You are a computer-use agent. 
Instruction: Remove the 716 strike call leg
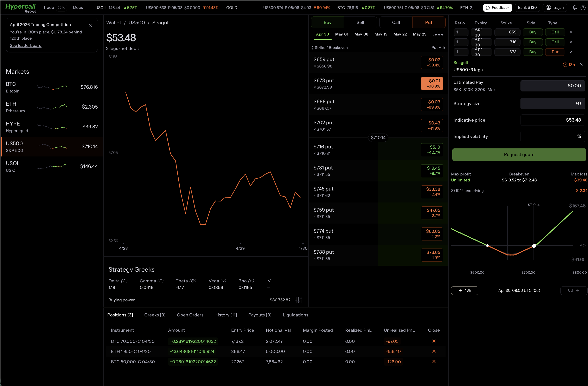(x=571, y=42)
